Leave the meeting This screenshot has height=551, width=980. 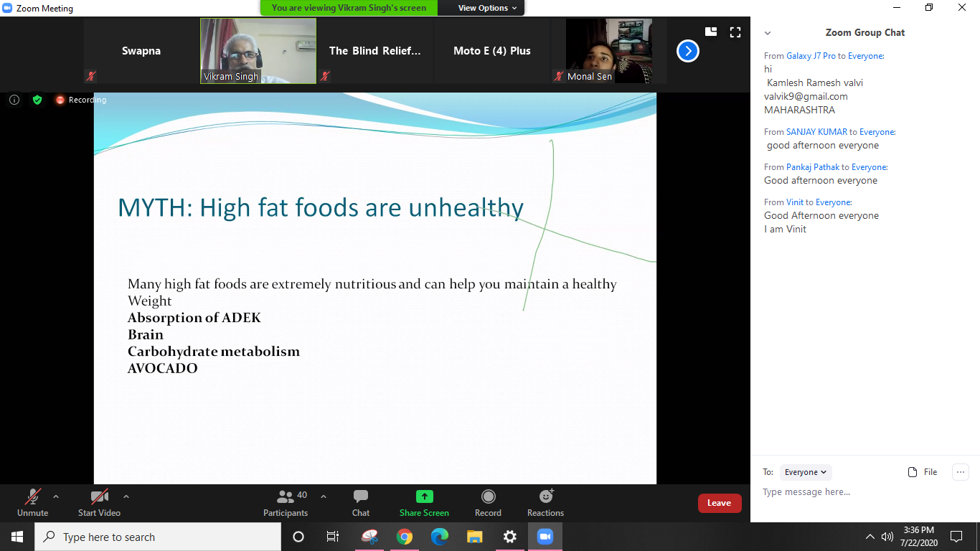720,503
